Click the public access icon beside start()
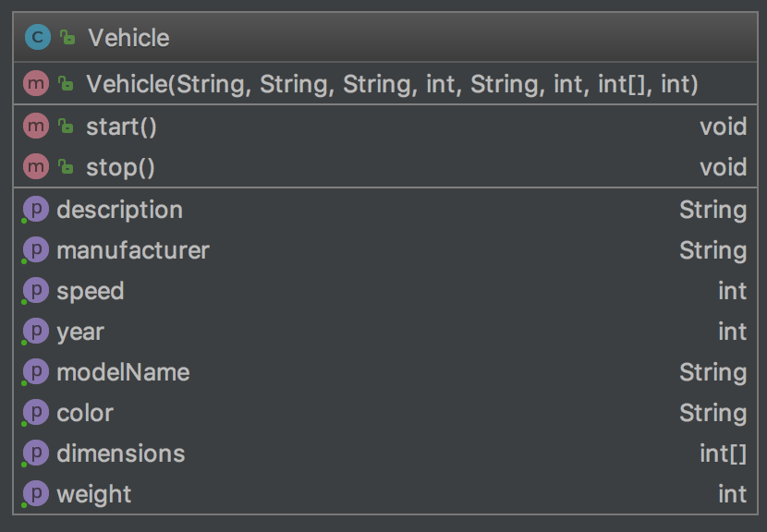This screenshot has width=767, height=532. coord(66,127)
